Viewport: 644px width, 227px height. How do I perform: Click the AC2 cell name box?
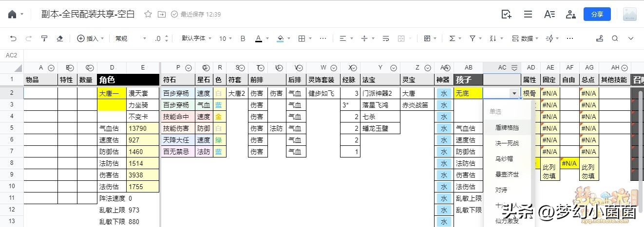(x=12, y=55)
